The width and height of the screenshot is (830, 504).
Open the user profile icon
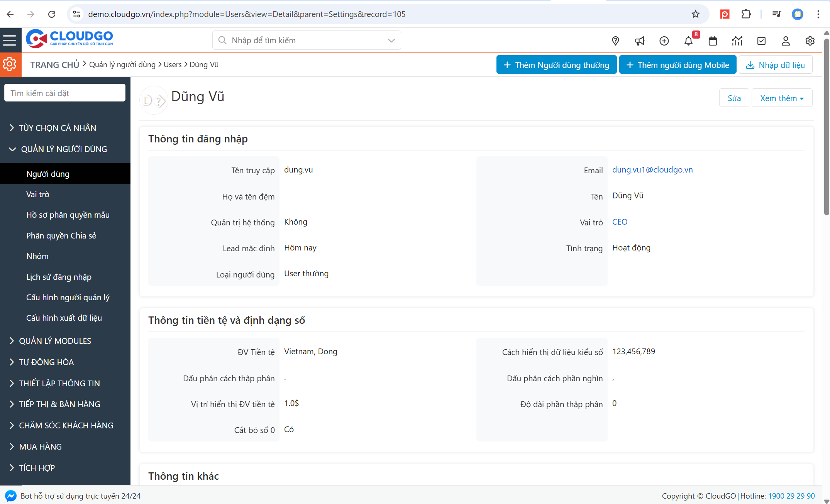click(786, 41)
